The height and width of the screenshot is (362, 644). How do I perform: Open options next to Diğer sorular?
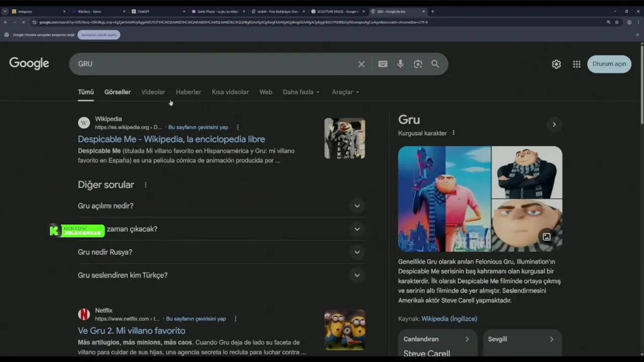tap(146, 185)
